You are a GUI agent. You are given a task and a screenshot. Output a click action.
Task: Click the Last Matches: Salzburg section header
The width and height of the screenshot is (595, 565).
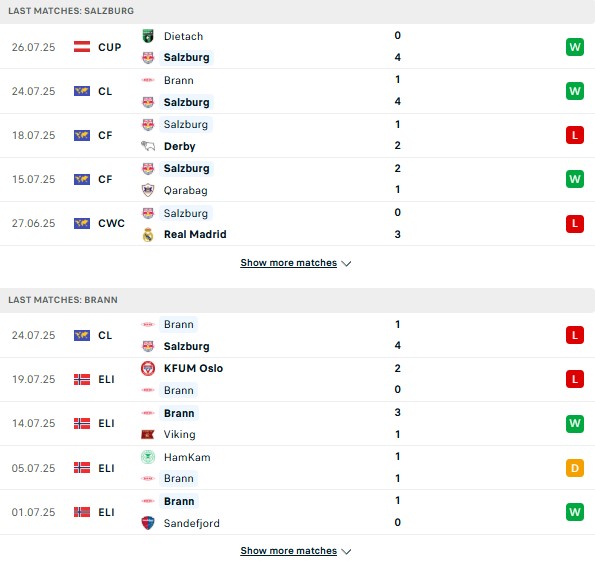pyautogui.click(x=298, y=11)
